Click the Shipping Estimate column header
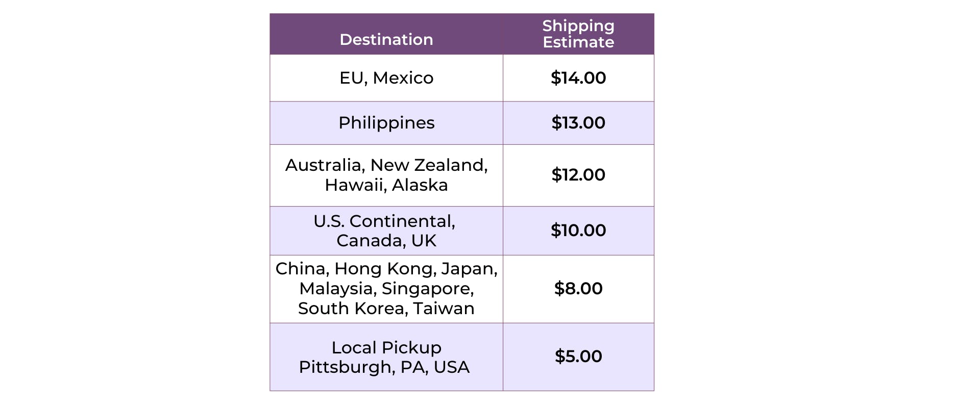 (x=578, y=34)
